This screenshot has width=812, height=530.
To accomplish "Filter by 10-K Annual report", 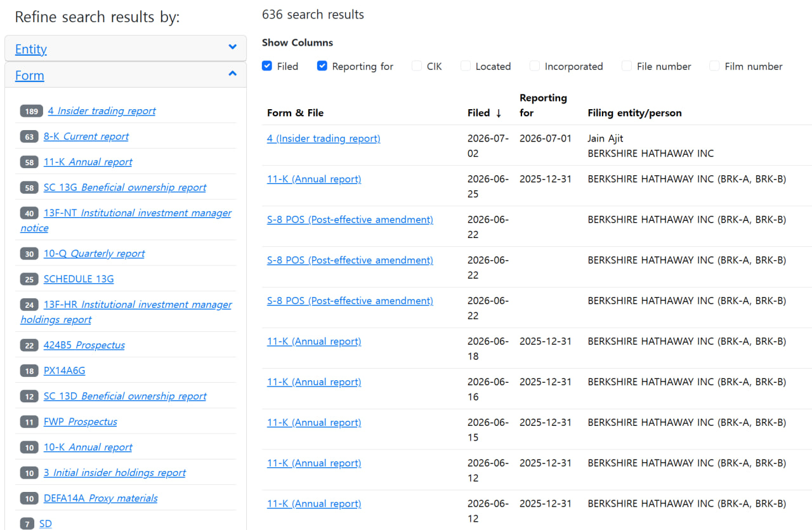I will 88,447.
